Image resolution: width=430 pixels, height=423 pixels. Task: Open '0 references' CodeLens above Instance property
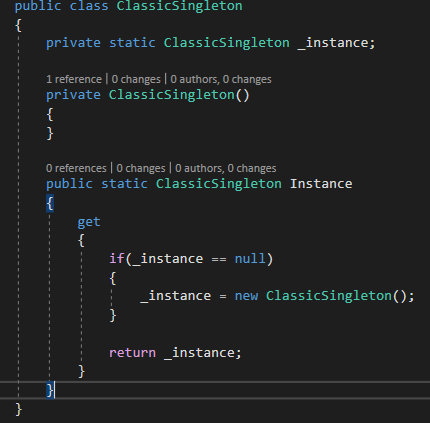point(76,168)
